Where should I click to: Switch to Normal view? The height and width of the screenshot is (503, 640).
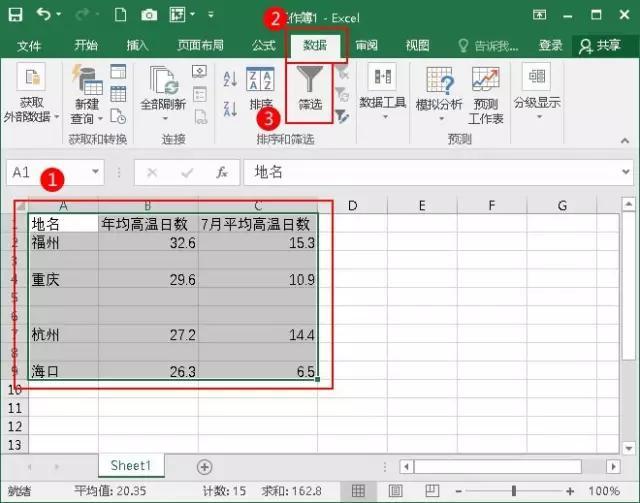click(358, 491)
